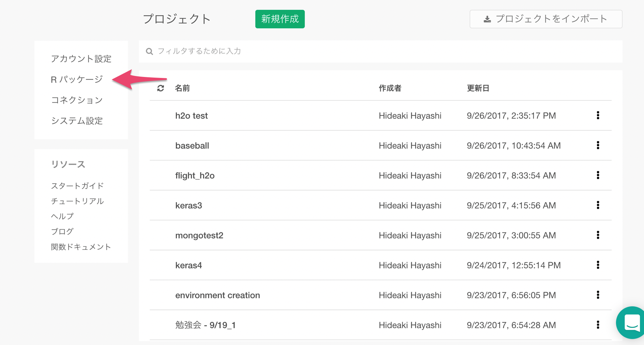Screen dimensions: 644x345
Task: Open the h2o test project
Action: 192,116
